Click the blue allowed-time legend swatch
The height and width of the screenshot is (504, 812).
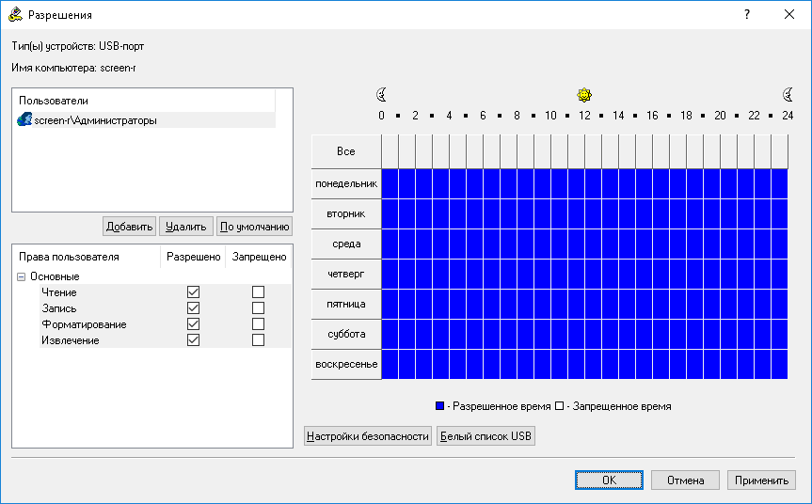coord(439,406)
